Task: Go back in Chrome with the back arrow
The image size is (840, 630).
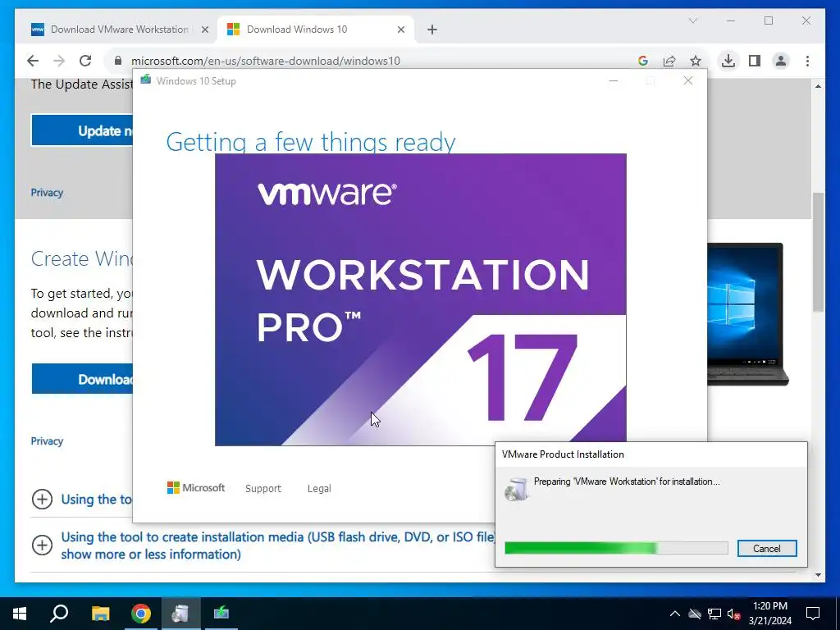Action: 33,61
